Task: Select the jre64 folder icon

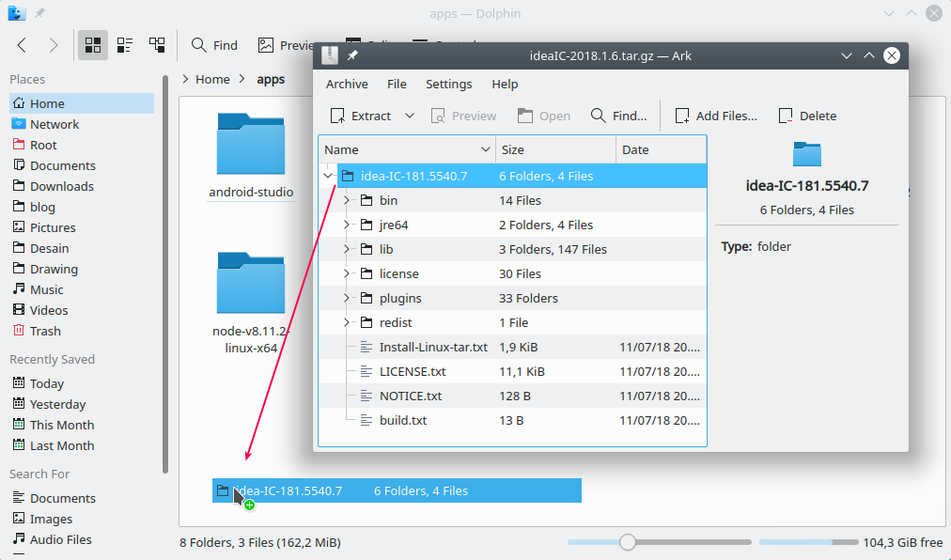Action: [x=366, y=225]
